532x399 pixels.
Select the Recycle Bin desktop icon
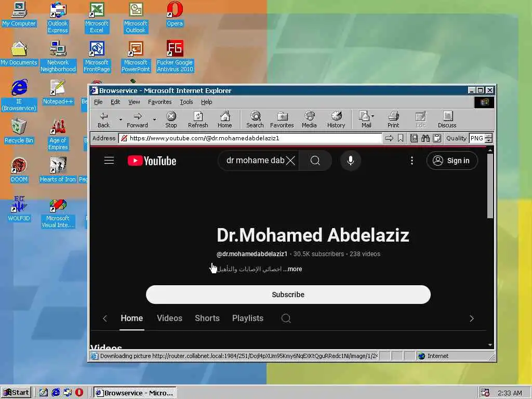click(x=19, y=131)
